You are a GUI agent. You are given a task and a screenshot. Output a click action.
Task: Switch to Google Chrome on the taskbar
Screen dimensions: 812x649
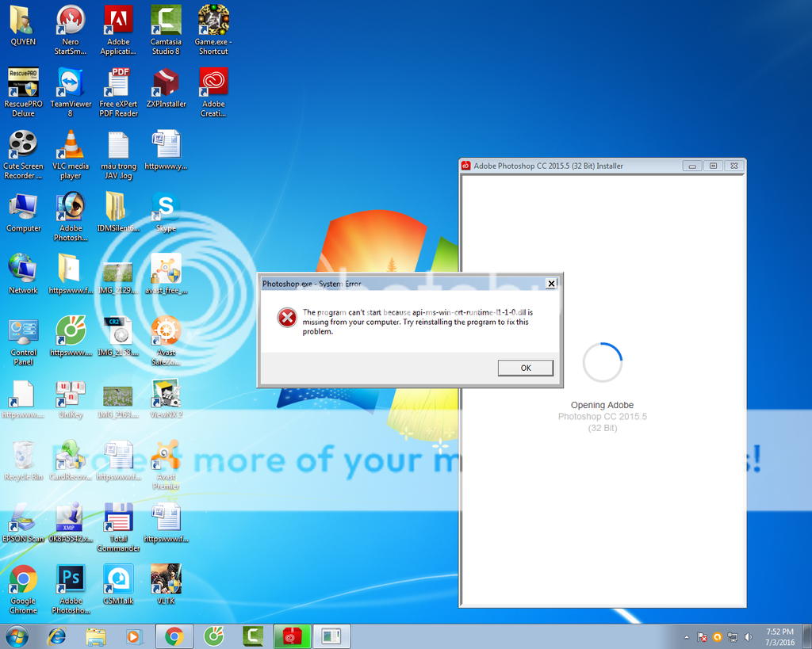(174, 636)
